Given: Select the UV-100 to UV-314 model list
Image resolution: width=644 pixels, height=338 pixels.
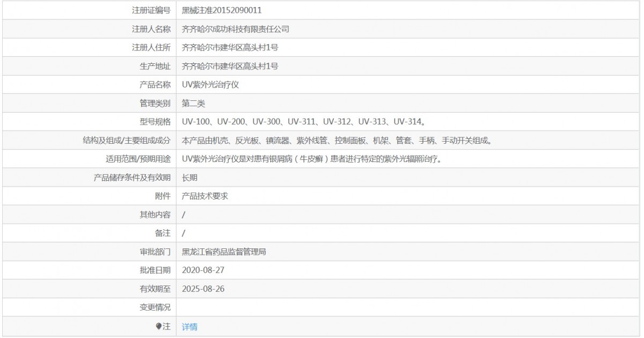Looking at the screenshot, I should point(305,122).
